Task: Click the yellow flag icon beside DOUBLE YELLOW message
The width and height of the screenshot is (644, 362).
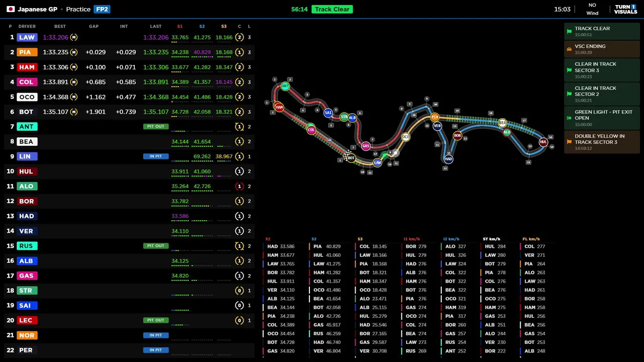Action: click(569, 142)
